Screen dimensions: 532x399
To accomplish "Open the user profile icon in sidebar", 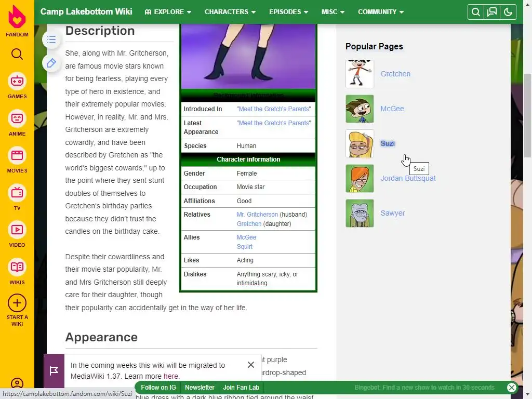I will [17, 383].
